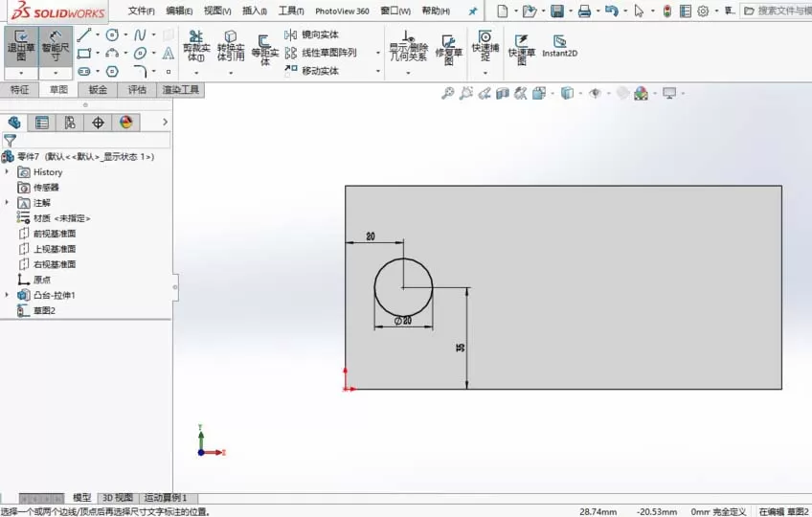Click Move Entities (移动实体)
The width and height of the screenshot is (812, 517).
click(x=311, y=71)
